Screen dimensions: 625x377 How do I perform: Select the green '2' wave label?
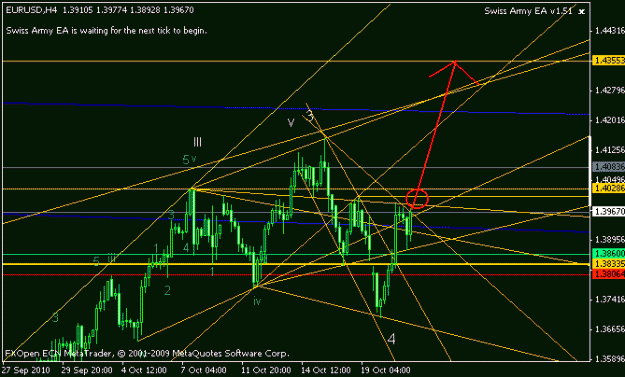tap(167, 290)
